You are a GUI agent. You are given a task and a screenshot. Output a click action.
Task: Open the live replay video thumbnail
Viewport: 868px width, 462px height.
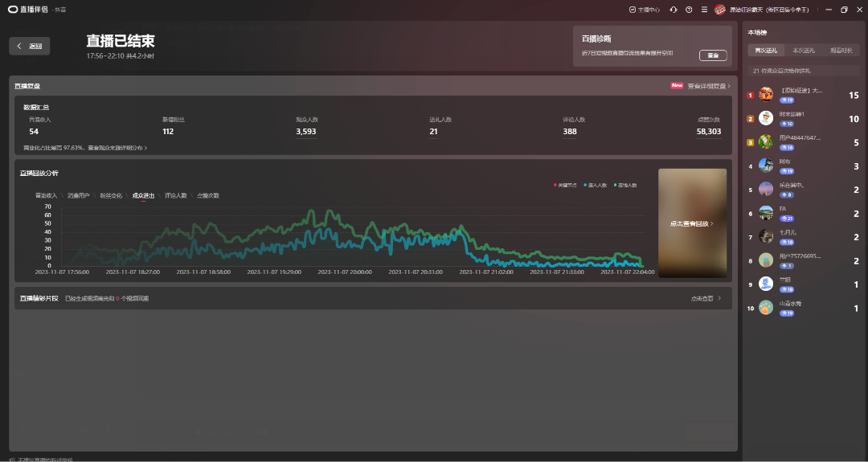tap(691, 223)
